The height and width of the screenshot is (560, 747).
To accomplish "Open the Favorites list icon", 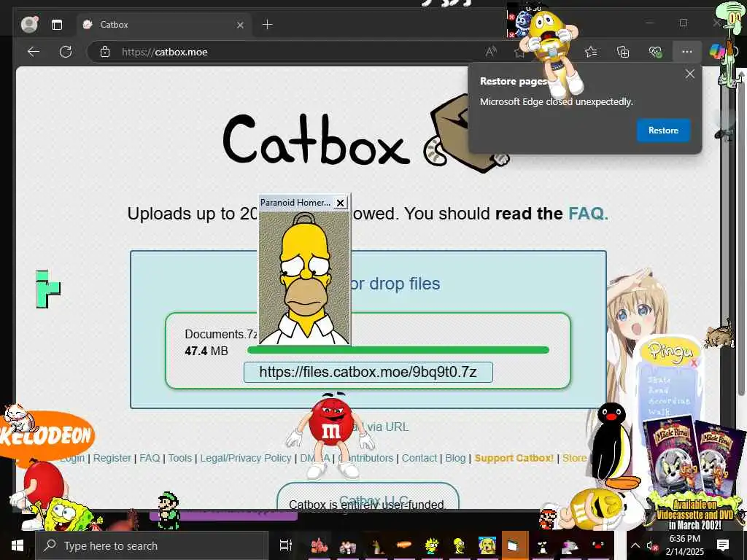I will coord(591,52).
